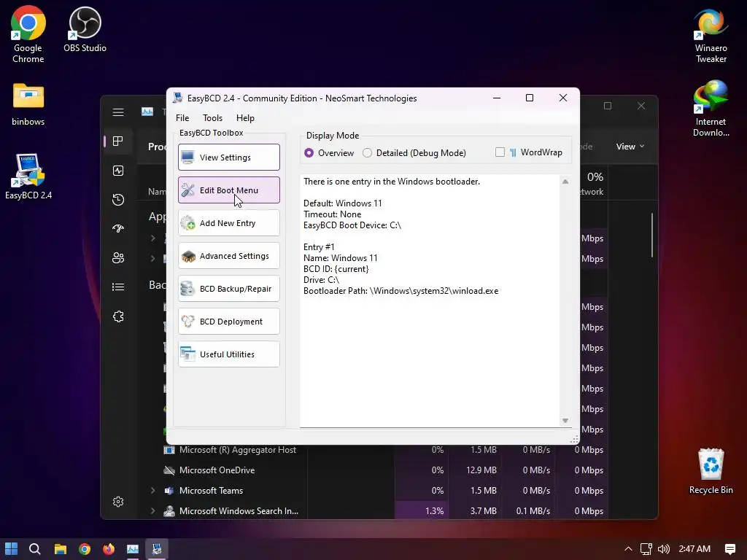Open File Explorer from taskbar
This screenshot has height=560, width=747.
point(60,549)
